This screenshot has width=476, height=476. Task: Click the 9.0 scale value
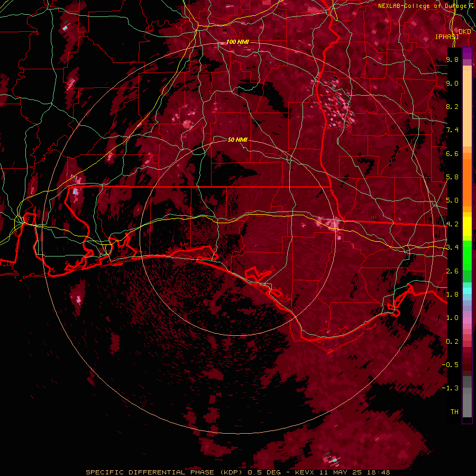452,83
